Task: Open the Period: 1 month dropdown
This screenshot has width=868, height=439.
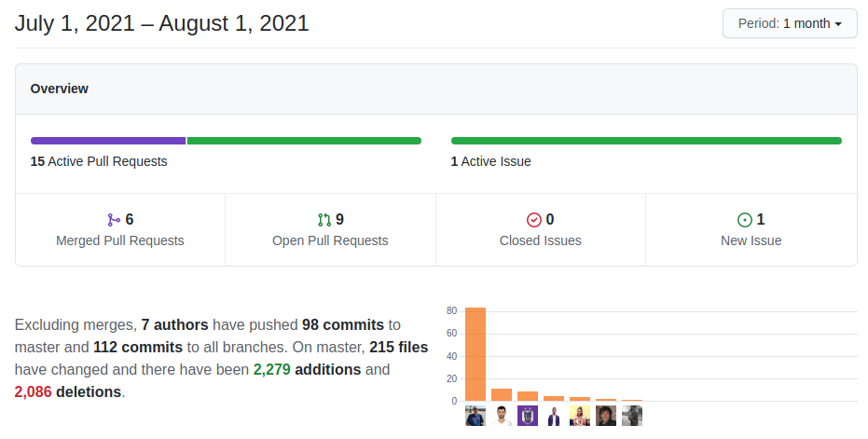Action: (790, 24)
